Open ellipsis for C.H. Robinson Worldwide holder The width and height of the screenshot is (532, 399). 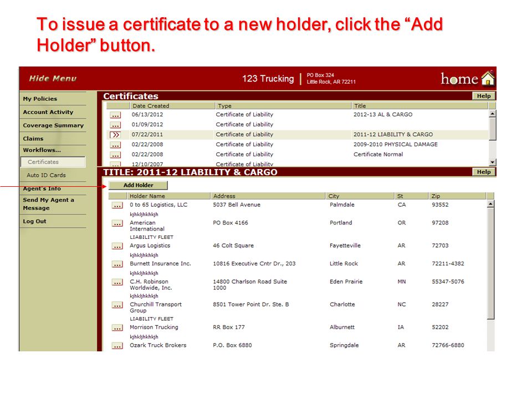click(x=117, y=282)
